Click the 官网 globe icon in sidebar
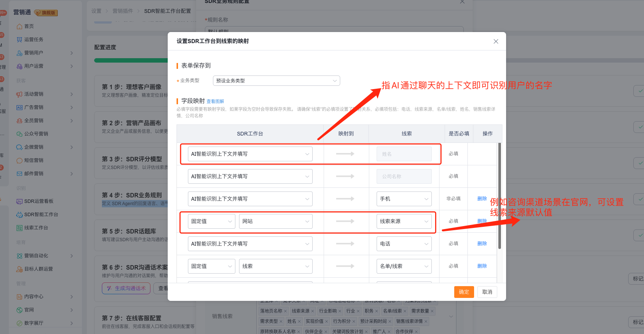 19,310
